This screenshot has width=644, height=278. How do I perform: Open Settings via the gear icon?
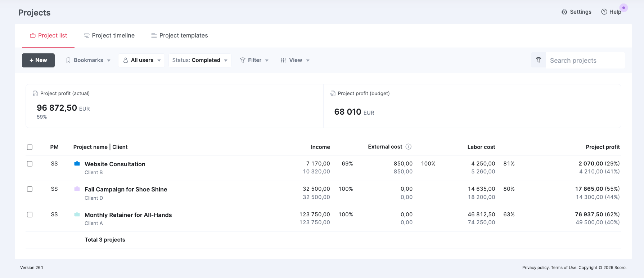tap(564, 12)
